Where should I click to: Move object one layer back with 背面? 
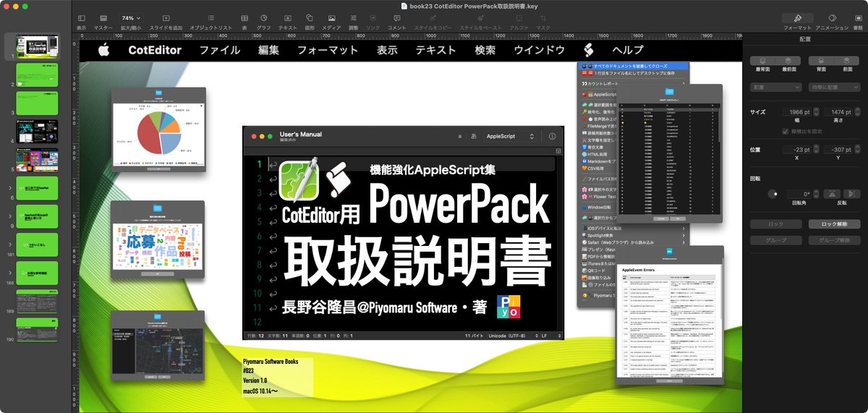pyautogui.click(x=820, y=61)
